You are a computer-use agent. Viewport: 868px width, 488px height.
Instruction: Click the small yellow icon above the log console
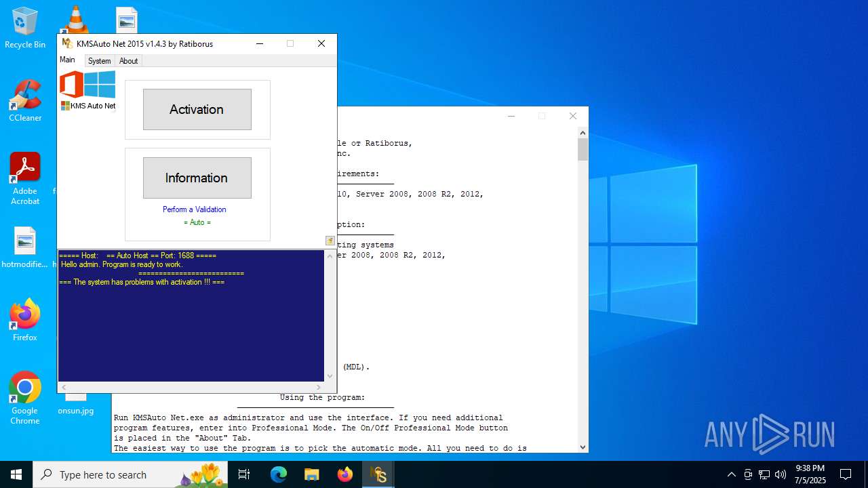(x=330, y=241)
